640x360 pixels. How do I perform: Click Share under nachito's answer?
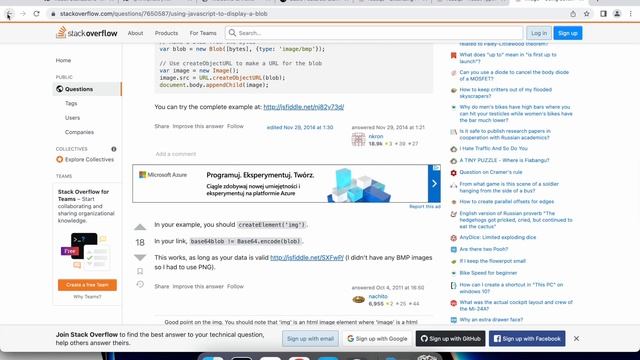(162, 286)
